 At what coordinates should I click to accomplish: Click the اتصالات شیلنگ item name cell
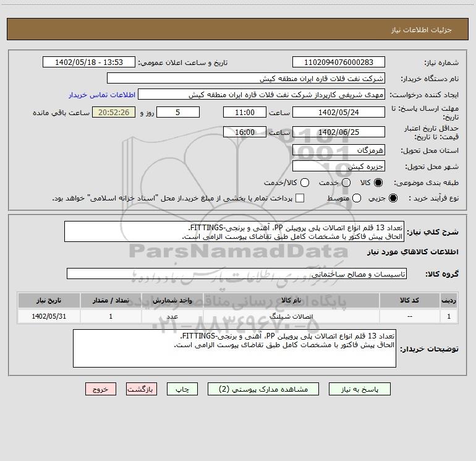pyautogui.click(x=291, y=316)
